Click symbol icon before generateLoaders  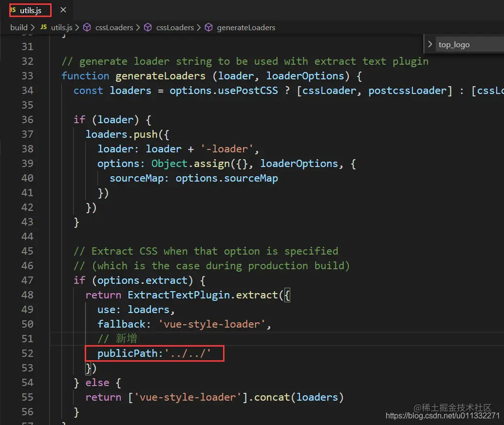coord(208,28)
